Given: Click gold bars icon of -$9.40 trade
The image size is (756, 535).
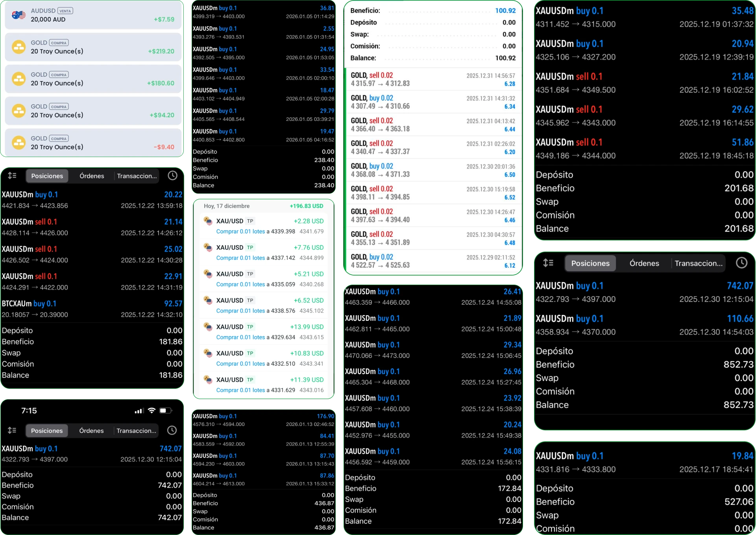Looking at the screenshot, I should [x=18, y=143].
